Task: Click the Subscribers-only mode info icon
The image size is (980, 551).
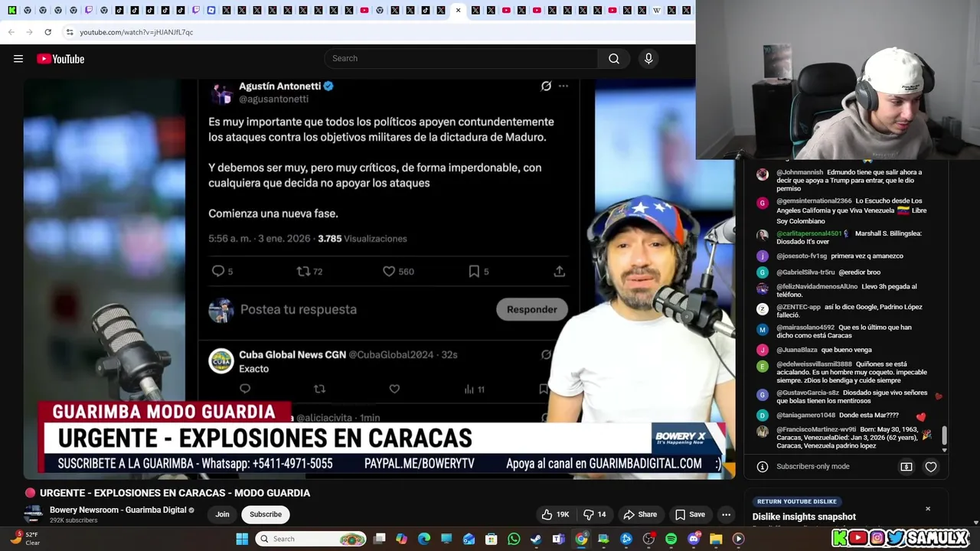Action: pyautogui.click(x=763, y=467)
